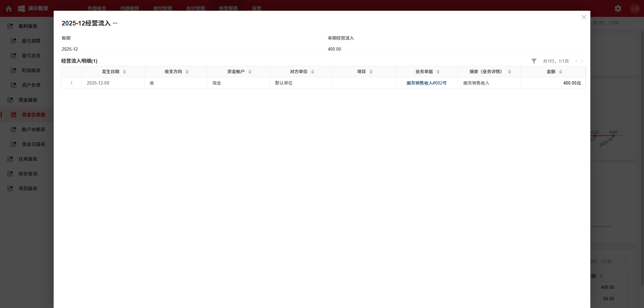
Task: Go to next page in details table
Action: pyautogui.click(x=582, y=61)
